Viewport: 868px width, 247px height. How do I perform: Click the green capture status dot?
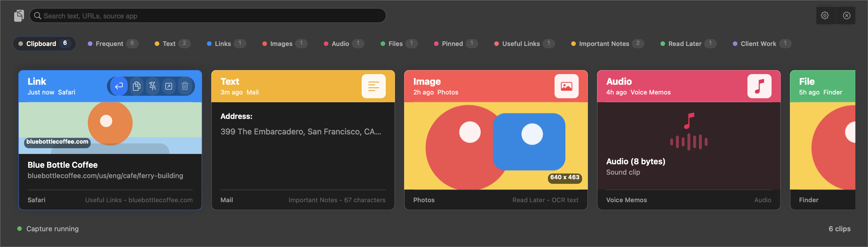(20, 229)
